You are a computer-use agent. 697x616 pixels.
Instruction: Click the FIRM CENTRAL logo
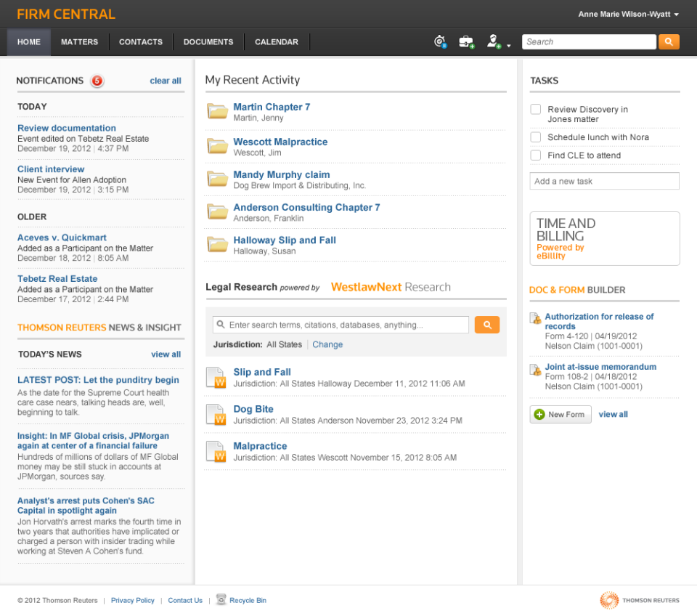pyautogui.click(x=66, y=15)
